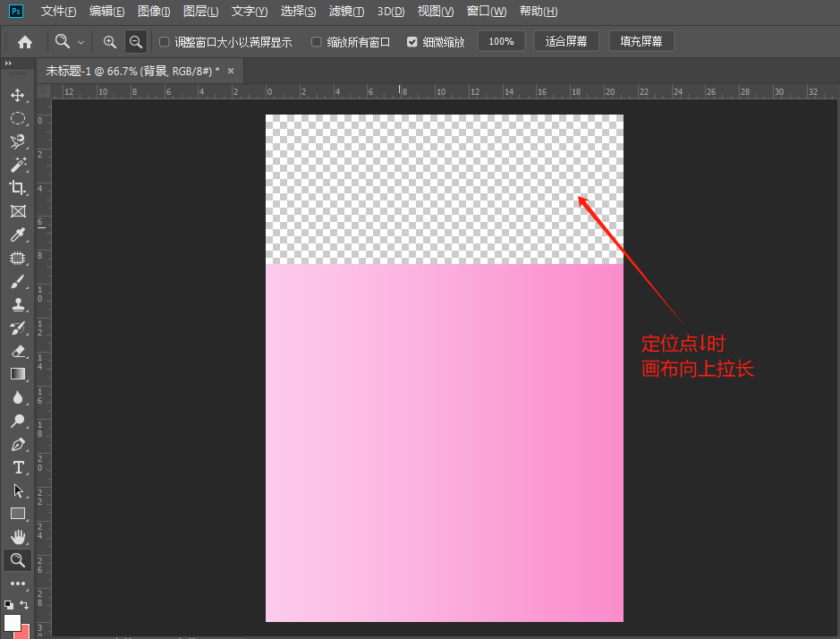Viewport: 840px width, 639px height.
Task: Click the vertical ruler at left
Action: 44,369
